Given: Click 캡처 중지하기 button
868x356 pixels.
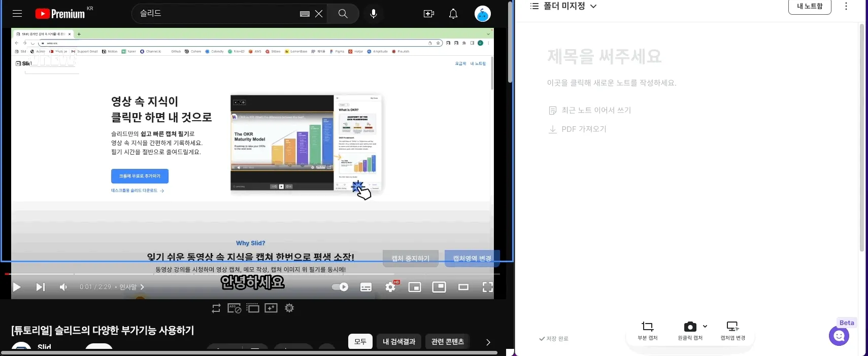Looking at the screenshot, I should pos(410,258).
